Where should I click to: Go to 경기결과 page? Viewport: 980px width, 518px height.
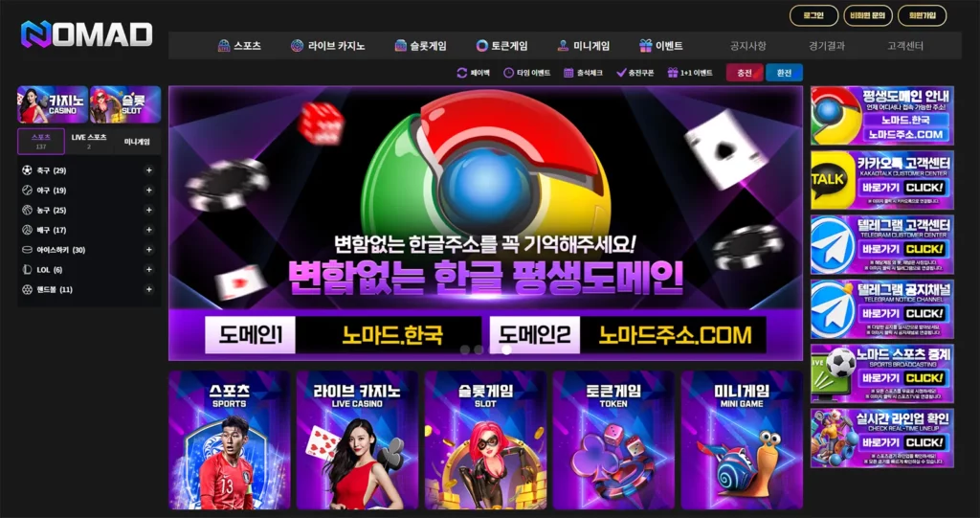pyautogui.click(x=826, y=46)
